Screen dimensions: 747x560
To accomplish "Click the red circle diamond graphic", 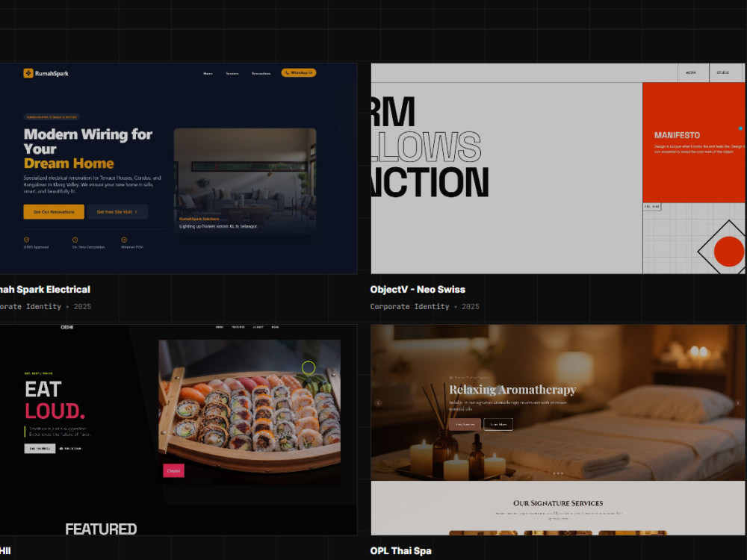I will point(728,252).
